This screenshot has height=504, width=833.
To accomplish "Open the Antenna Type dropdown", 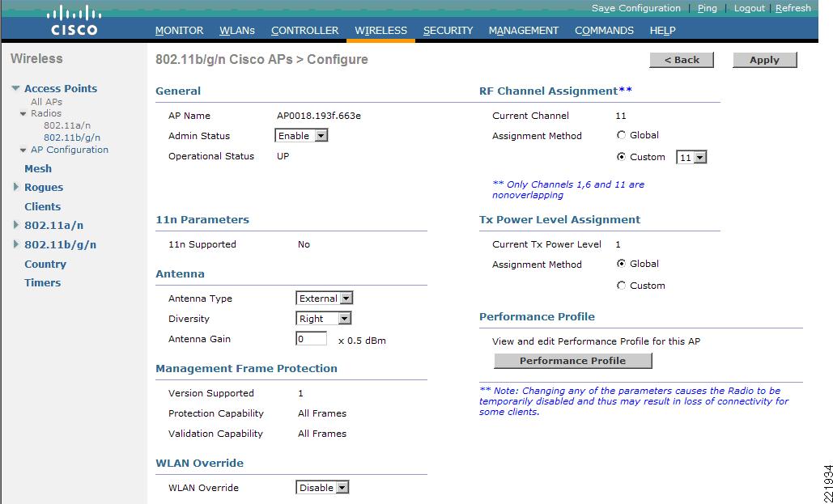I will pyautogui.click(x=324, y=299).
